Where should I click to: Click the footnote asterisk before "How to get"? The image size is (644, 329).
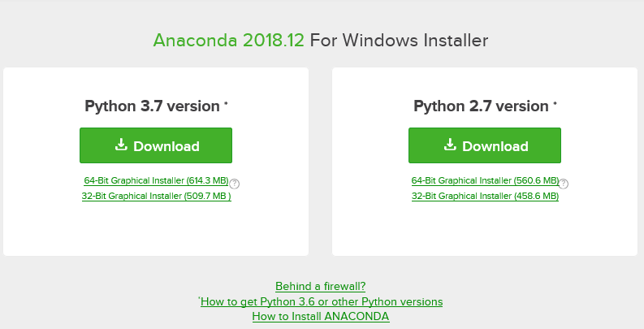199,298
